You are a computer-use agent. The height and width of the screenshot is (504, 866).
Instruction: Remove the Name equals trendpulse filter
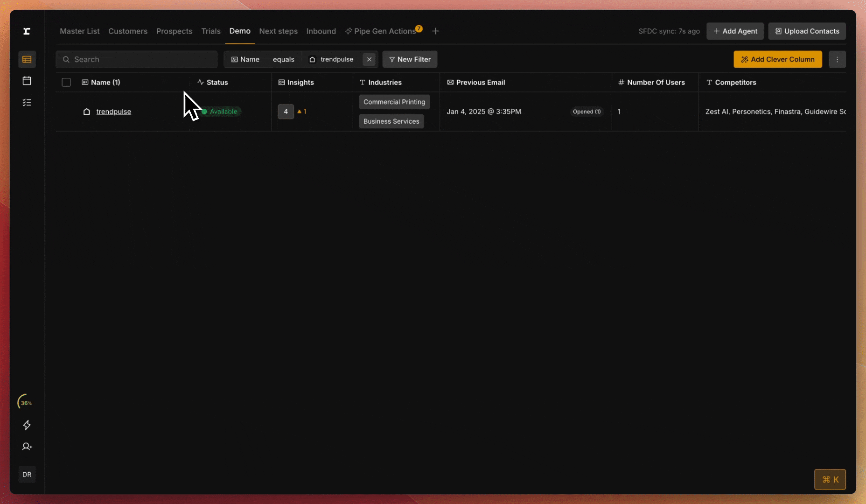tap(369, 59)
